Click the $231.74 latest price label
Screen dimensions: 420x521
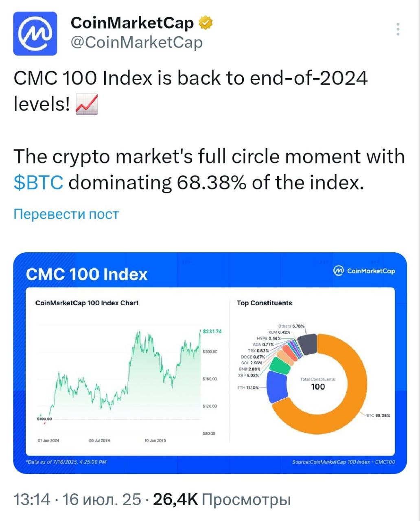(212, 331)
